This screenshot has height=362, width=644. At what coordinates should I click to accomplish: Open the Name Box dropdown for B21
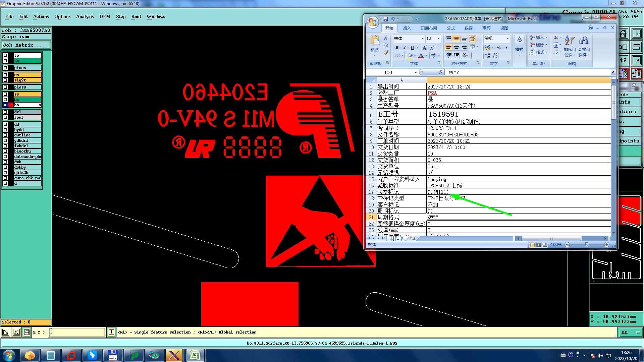(416, 72)
